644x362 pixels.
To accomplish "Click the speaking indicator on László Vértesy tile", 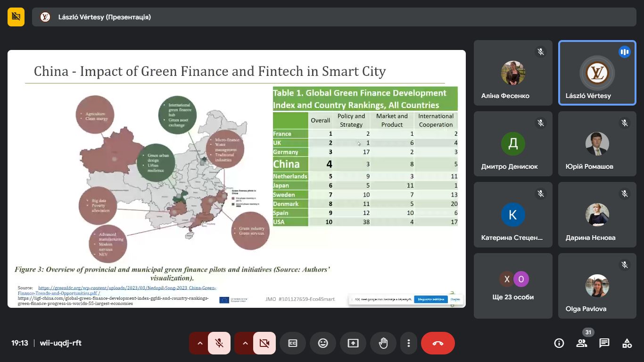I will [625, 52].
